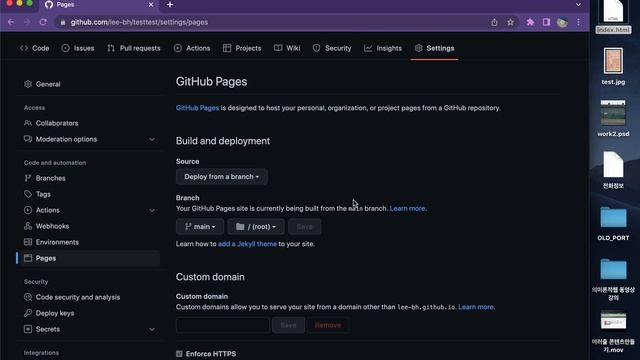This screenshot has width=640, height=360.
Task: Go to the Pull requests tab
Action: 134,48
